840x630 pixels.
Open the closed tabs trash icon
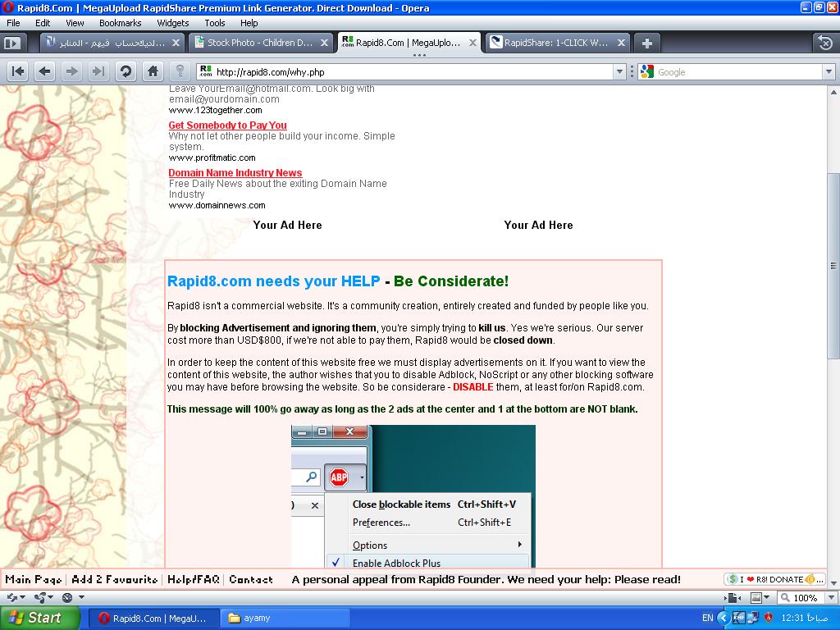click(825, 43)
